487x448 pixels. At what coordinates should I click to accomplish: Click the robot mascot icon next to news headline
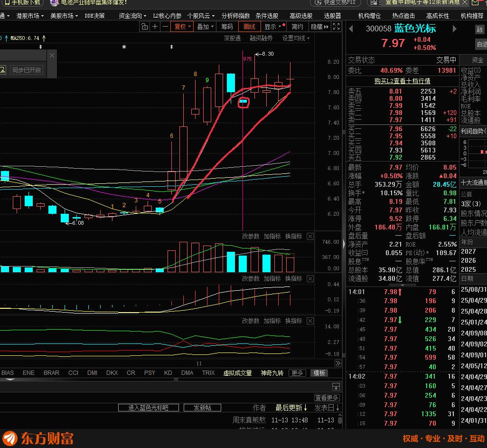(x=55, y=2)
